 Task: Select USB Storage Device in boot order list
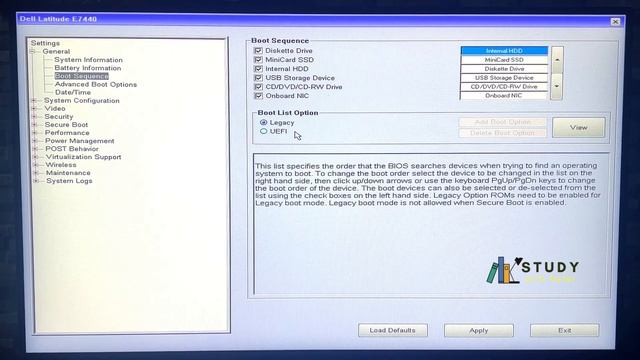(x=504, y=78)
